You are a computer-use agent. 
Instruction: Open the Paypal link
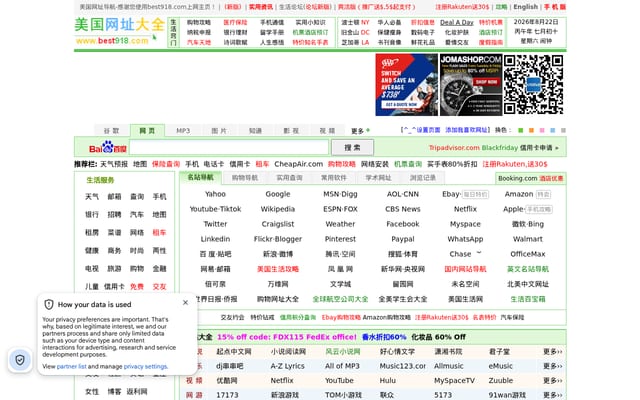coord(403,239)
